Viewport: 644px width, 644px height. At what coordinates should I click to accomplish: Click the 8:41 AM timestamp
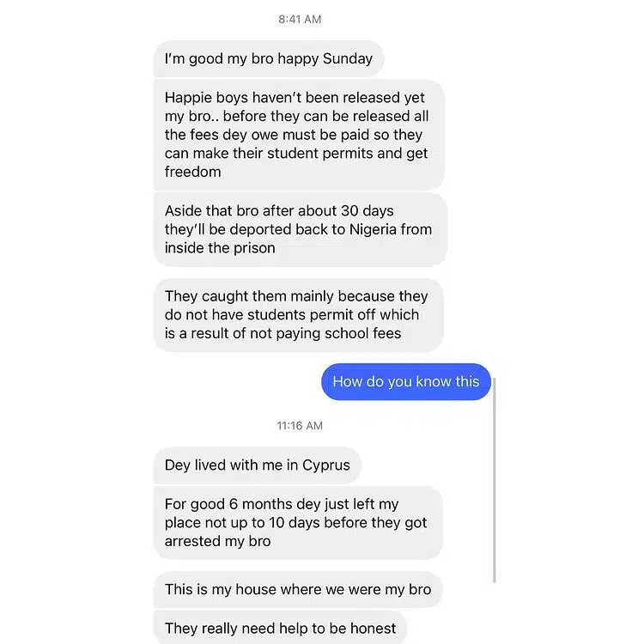point(300,19)
